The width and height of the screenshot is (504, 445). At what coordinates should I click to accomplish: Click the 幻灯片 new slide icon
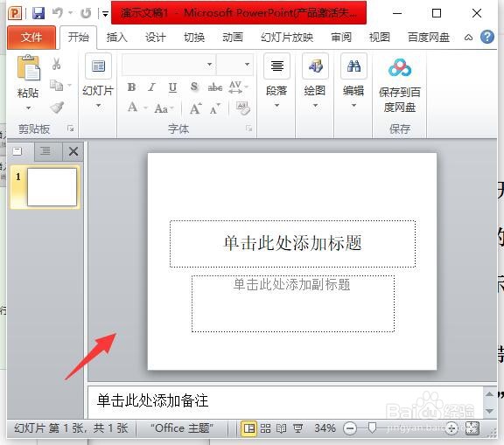pos(98,66)
